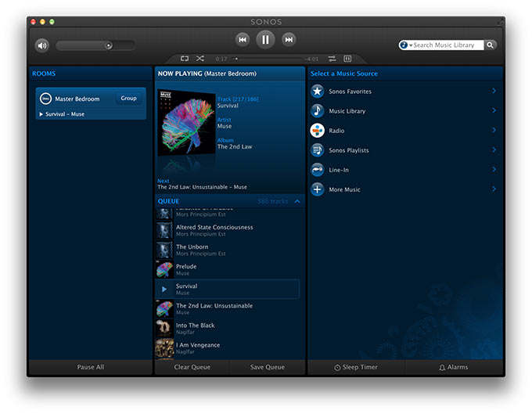The height and width of the screenshot is (414, 532).
Task: Click the Muse album art in Now Playing
Action: coord(187,123)
